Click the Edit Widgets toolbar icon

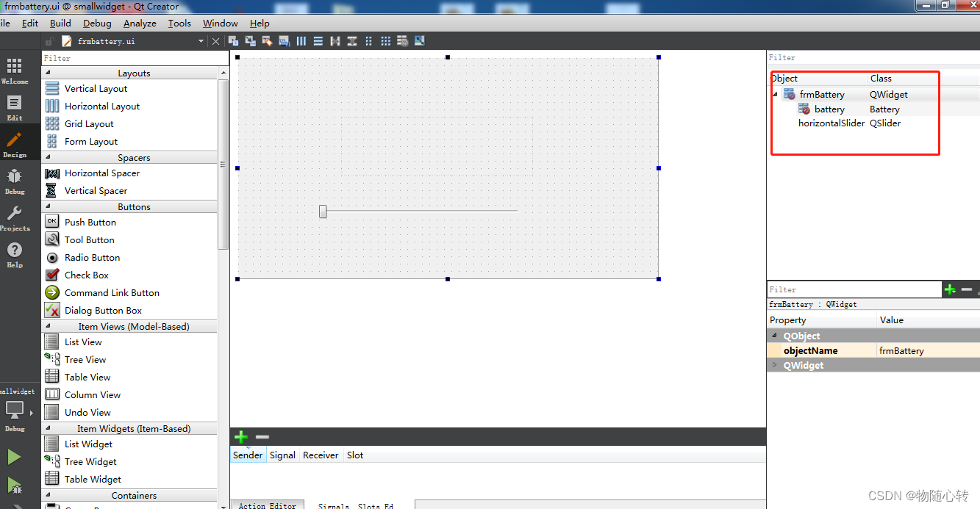click(234, 41)
